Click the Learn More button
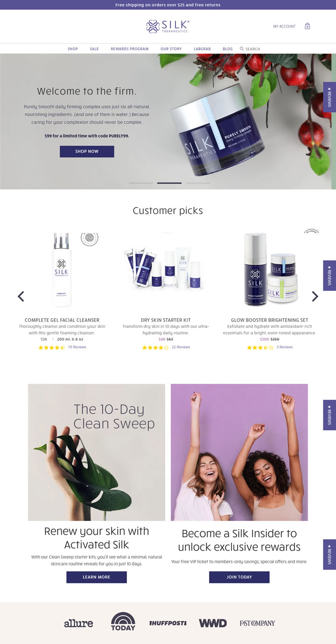The width and height of the screenshot is (336, 644). point(97,577)
